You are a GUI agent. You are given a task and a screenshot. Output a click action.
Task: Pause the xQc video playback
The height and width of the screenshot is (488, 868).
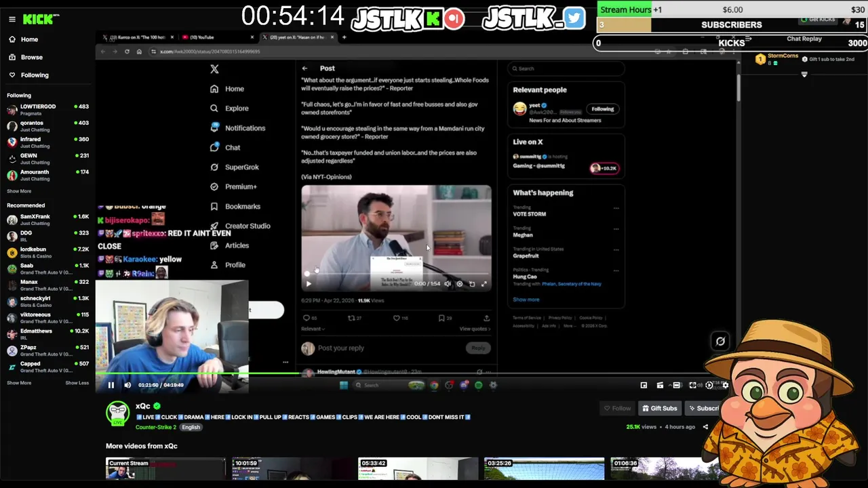click(111, 385)
